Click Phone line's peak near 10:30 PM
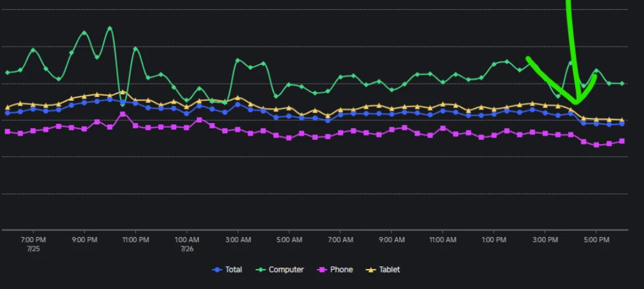Image resolution: width=644 pixels, height=289 pixels. 123,114
